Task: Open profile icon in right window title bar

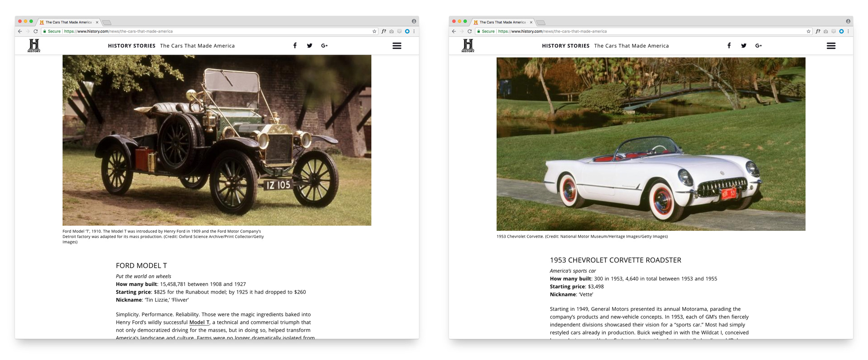Action: pos(848,21)
